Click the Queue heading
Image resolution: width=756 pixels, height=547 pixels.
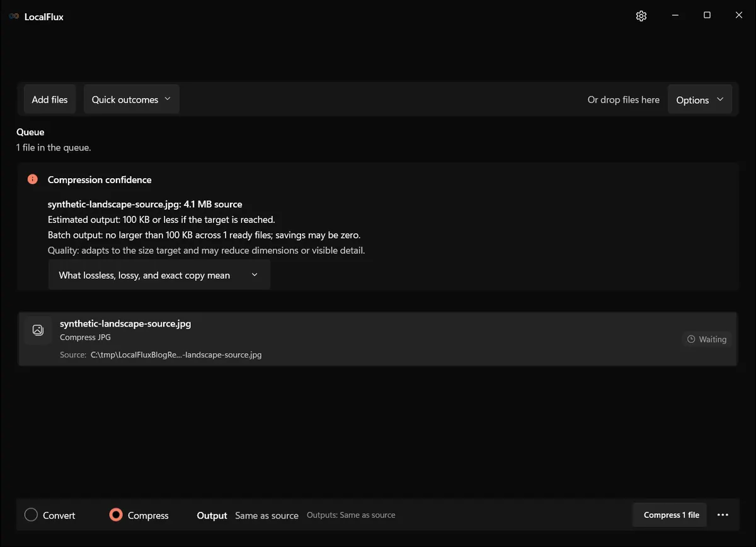point(30,132)
